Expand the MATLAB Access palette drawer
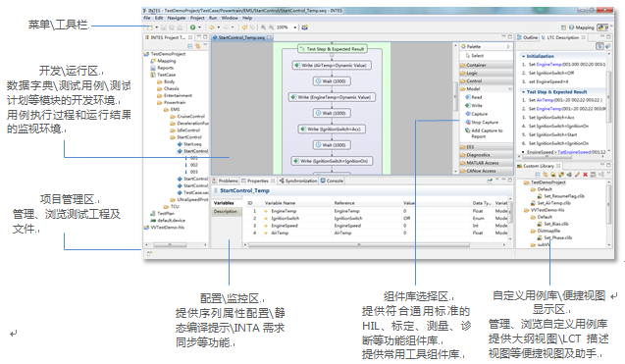 487,163
